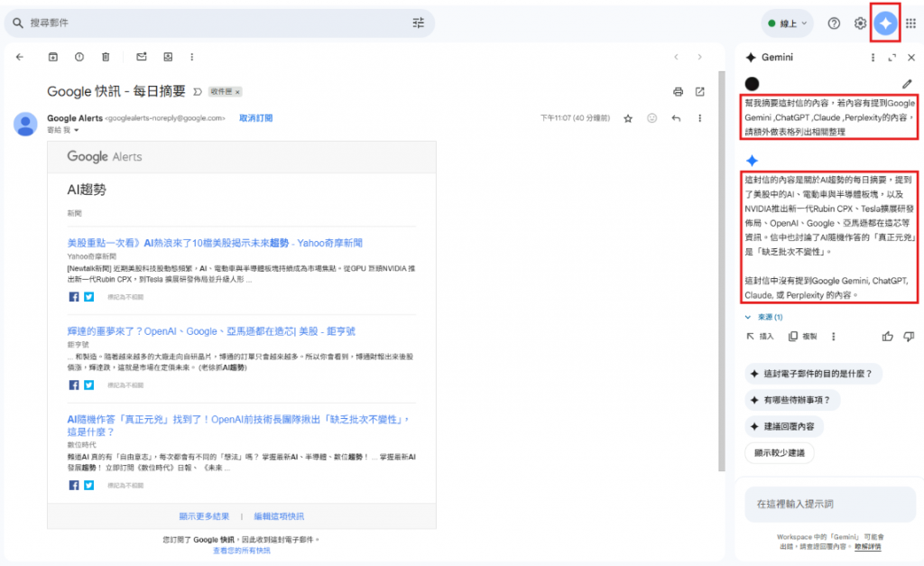Viewport: 924px width, 566px height.
Task: Open Gemini panel more options
Action: click(873, 57)
